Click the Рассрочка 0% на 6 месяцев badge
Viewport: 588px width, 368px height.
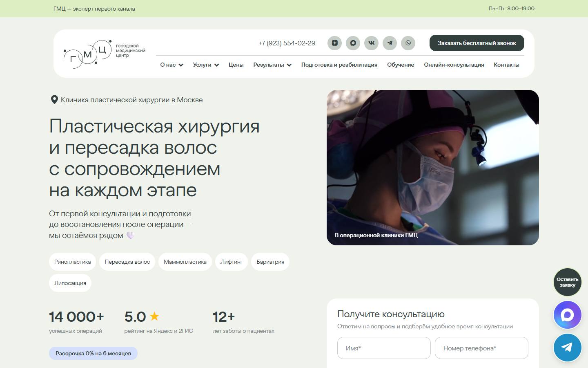click(93, 353)
